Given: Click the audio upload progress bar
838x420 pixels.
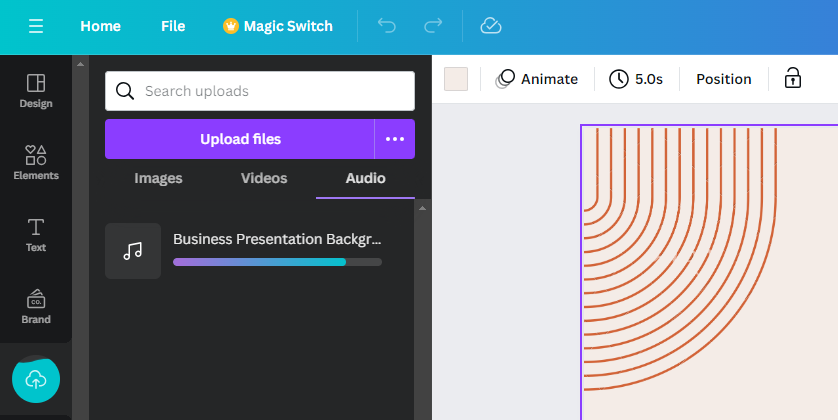Looking at the screenshot, I should click(x=277, y=262).
